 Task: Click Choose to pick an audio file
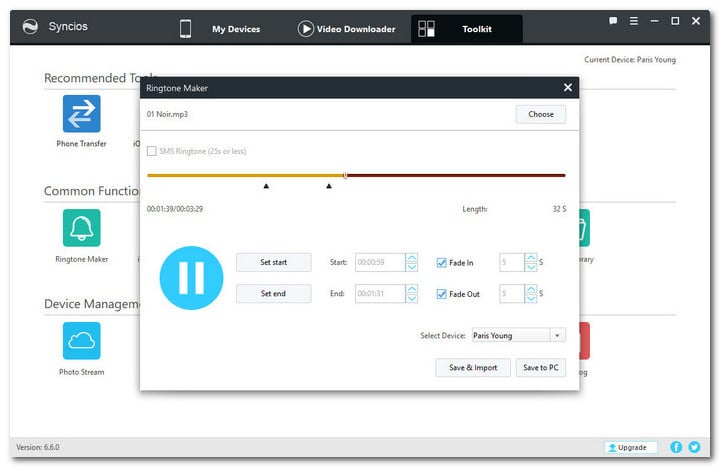541,114
